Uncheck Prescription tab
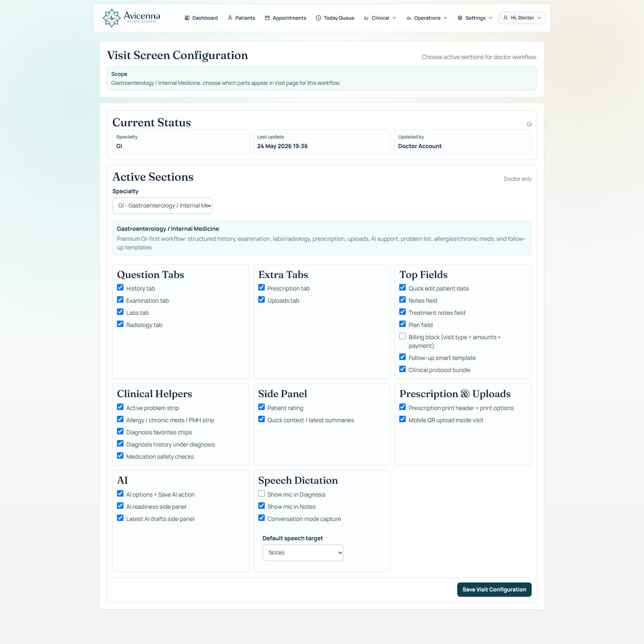The image size is (644, 644). [262, 288]
